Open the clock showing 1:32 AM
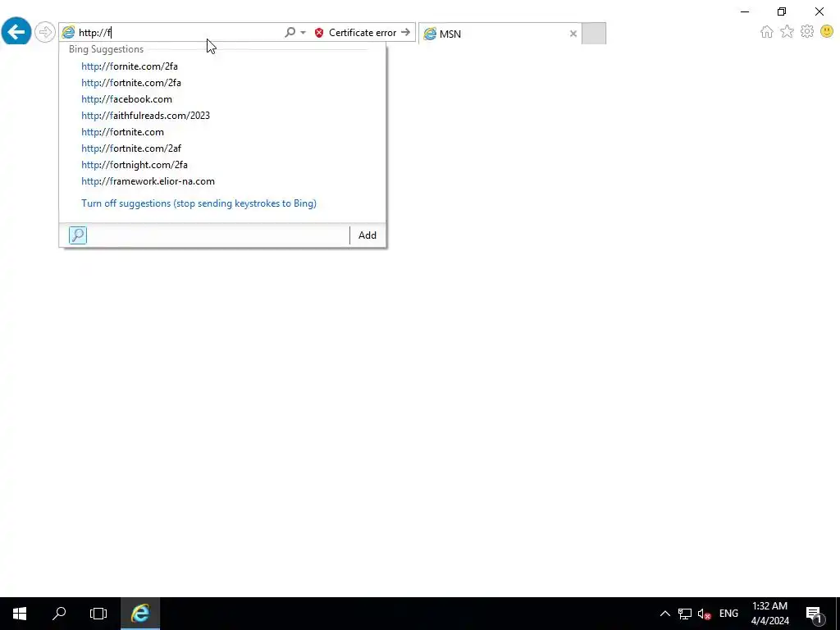This screenshot has width=840, height=630. click(x=769, y=614)
